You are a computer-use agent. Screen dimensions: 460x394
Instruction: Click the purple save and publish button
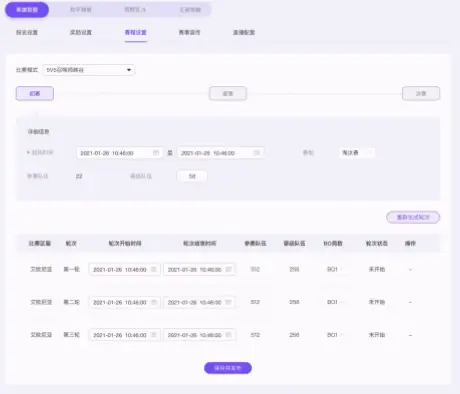pos(228,368)
